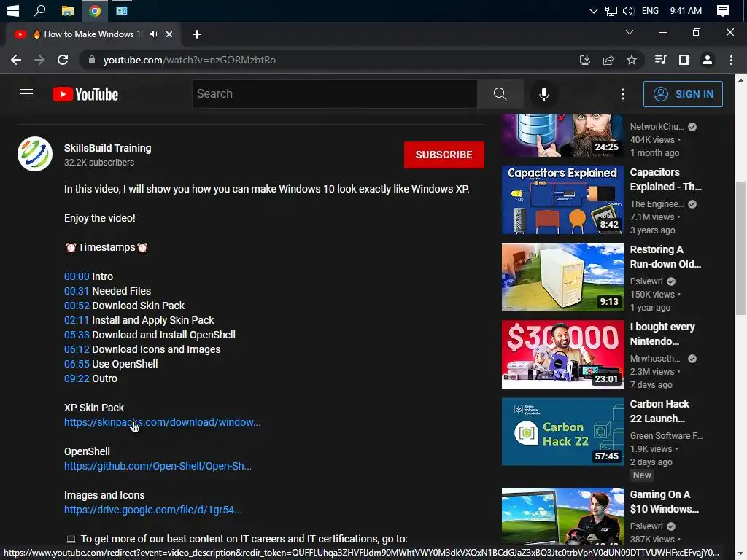Switch to Chrome in the taskbar
Screen dimensions: 747x560
pos(95,10)
